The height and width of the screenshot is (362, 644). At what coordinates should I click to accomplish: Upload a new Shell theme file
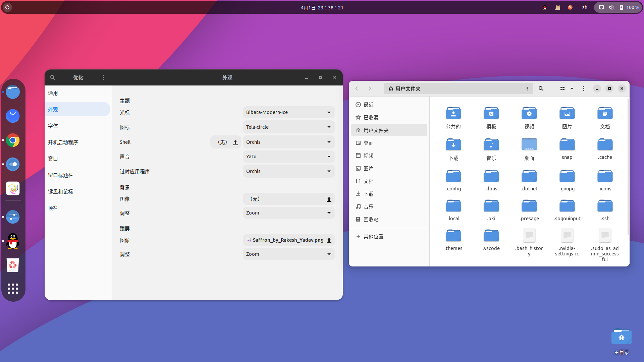coord(235,142)
